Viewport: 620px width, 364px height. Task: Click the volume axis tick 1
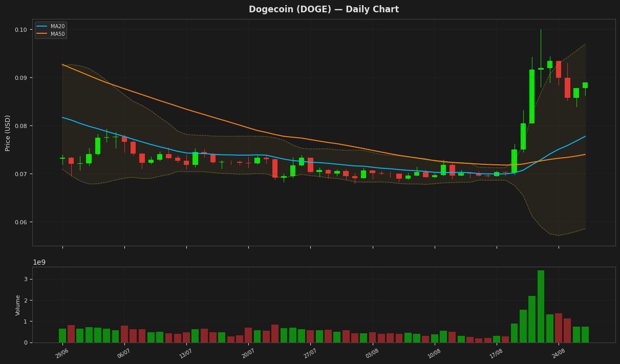click(x=26, y=322)
